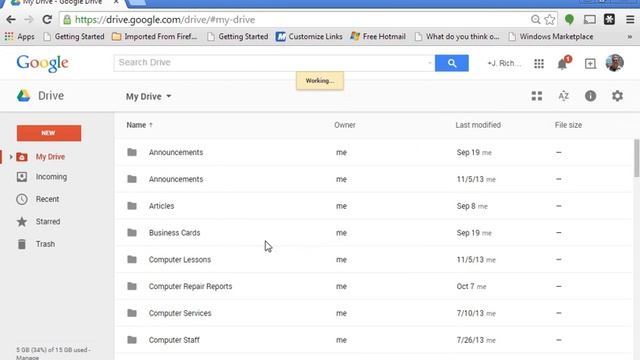Select the Computer Repair Reports row
This screenshot has height=360, width=640.
click(373, 287)
